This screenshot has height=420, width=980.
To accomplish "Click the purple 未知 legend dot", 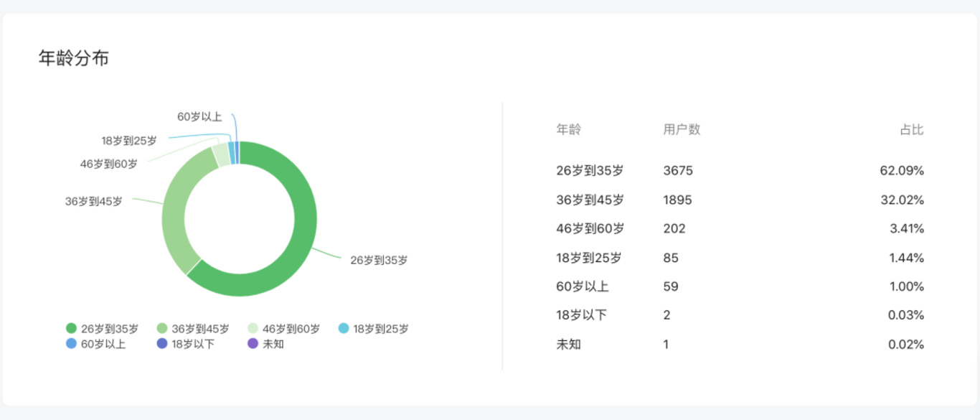I will 253,344.
